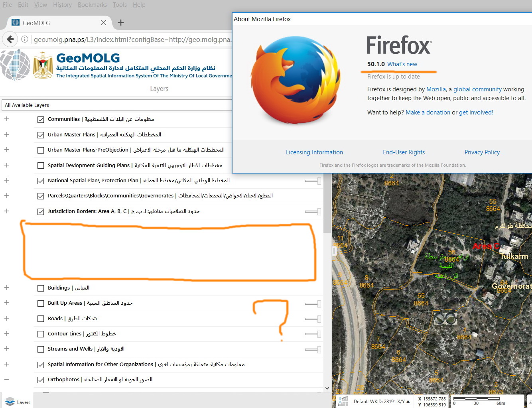Expand the Buildings layer group

(x=7, y=288)
